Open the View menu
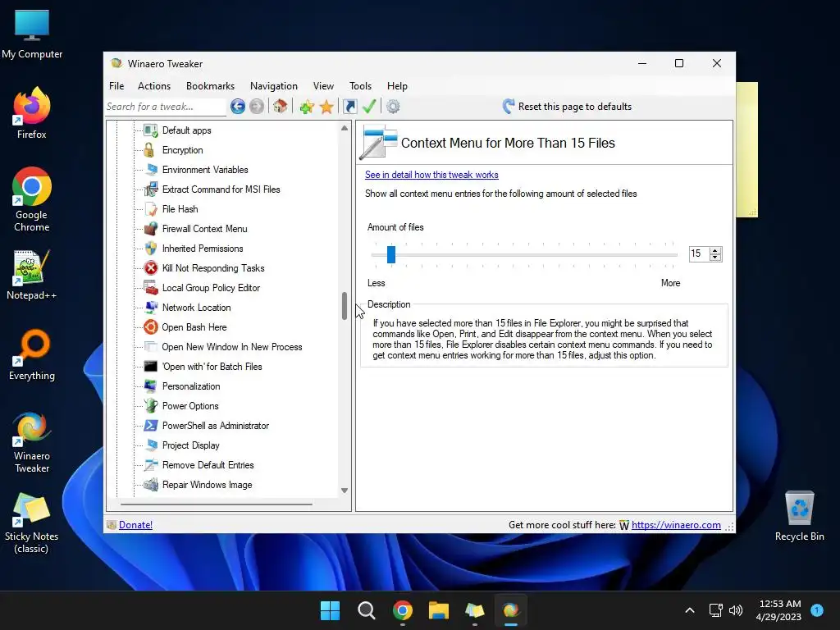The image size is (840, 630). pos(323,85)
